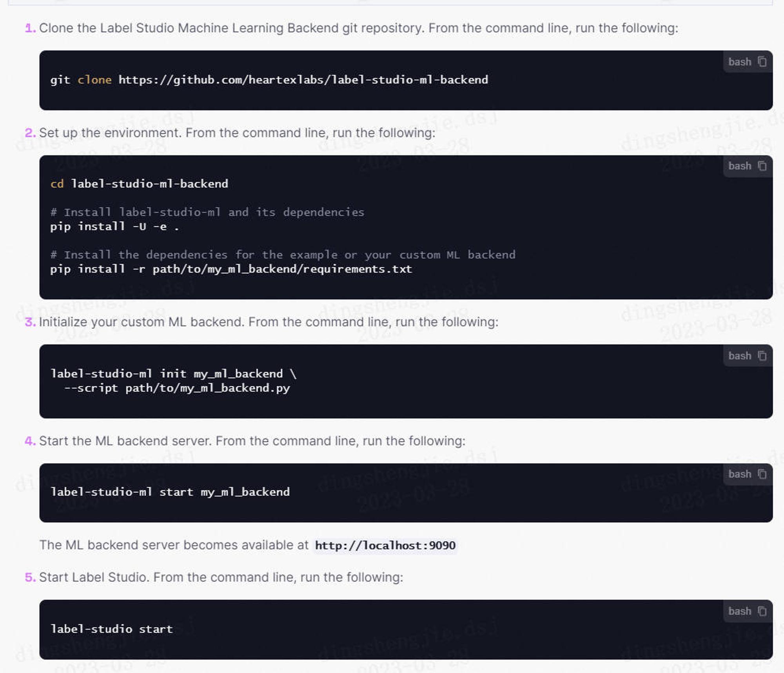This screenshot has width=784, height=673.
Task: Copy the label-studio-ml start code block
Action: (762, 474)
